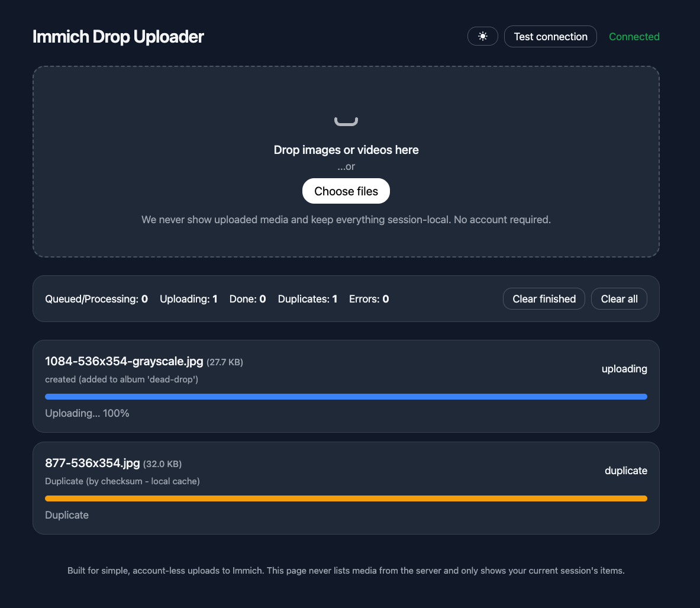Screen dimensions: 700x608
Task: Click the orange duplicate progress bar
Action: click(346, 498)
